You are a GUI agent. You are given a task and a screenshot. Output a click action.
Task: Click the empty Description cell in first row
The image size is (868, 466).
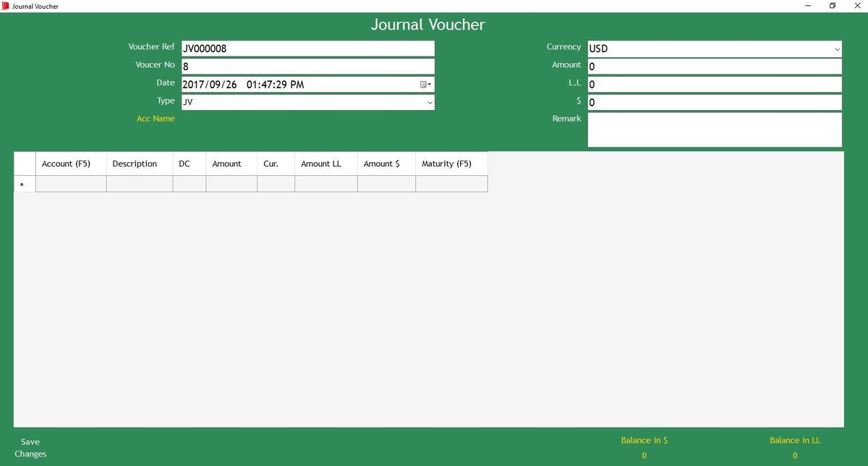(140, 184)
